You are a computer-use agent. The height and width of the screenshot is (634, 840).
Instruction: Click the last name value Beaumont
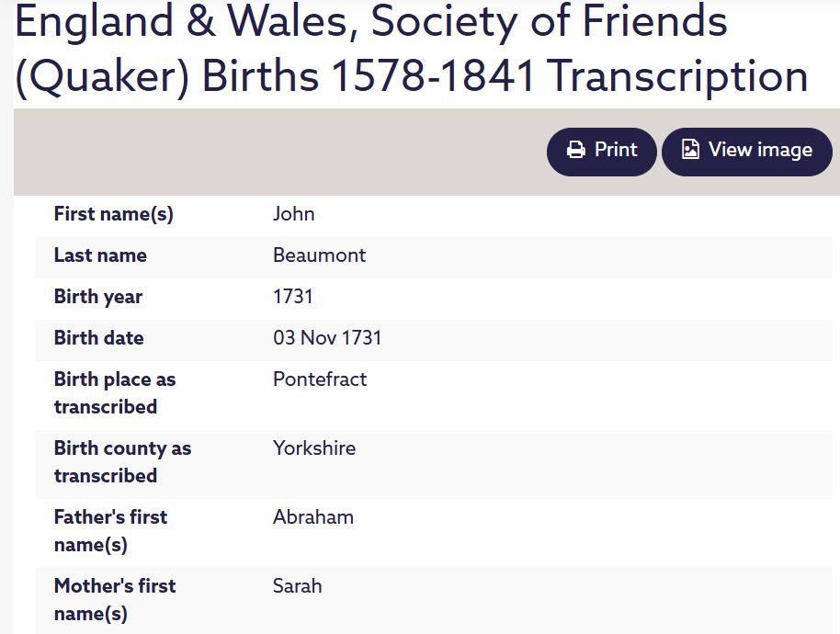coord(319,255)
